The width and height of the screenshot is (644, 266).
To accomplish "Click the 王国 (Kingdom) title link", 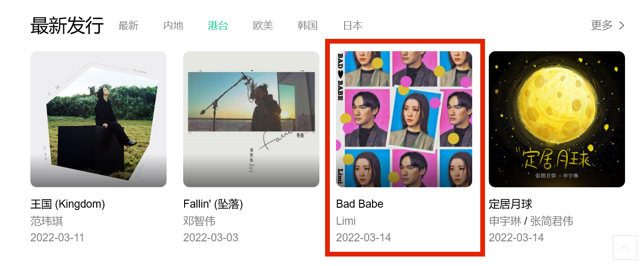I will pos(68,204).
